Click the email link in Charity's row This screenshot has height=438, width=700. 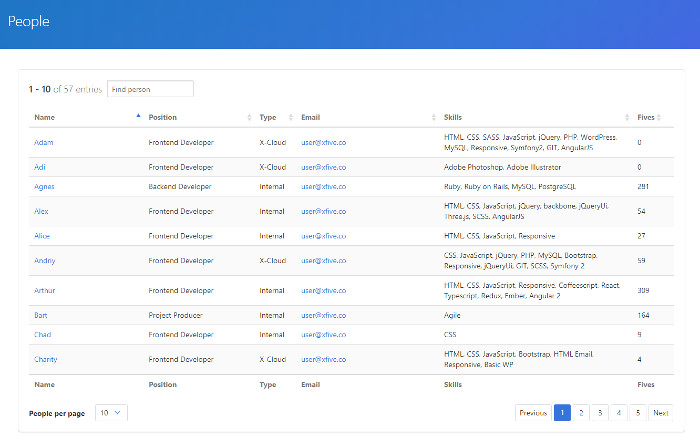pyautogui.click(x=324, y=359)
